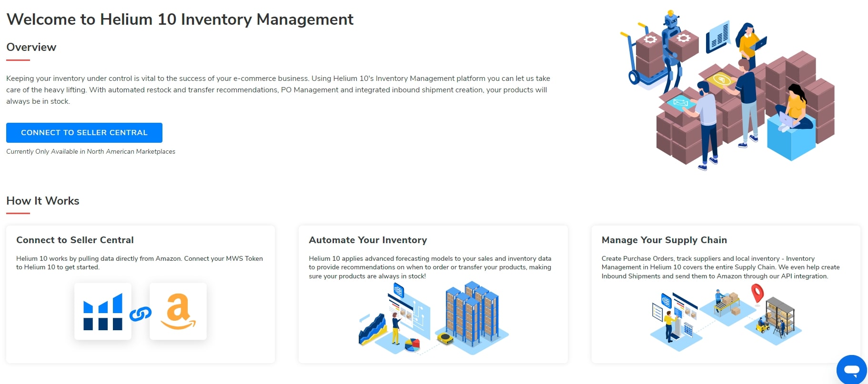868x384 pixels.
Task: Select the Automate Your Inventory heading
Action: click(368, 240)
